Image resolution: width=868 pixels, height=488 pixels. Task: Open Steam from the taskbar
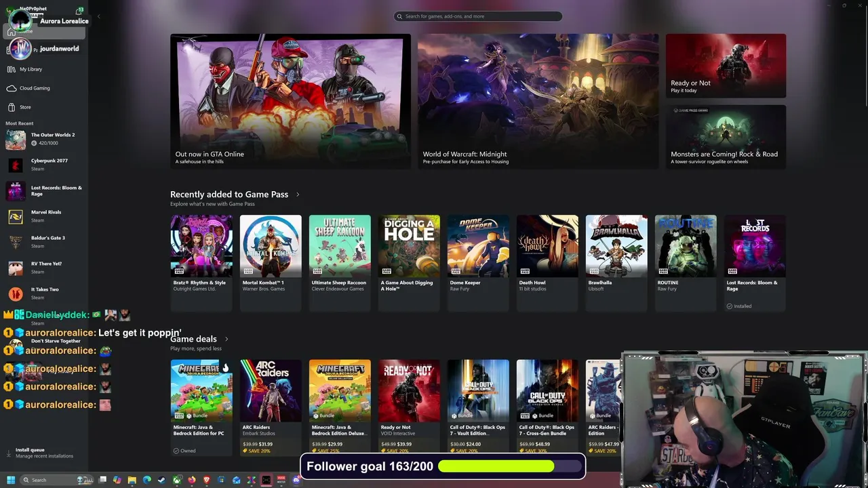[x=161, y=480]
